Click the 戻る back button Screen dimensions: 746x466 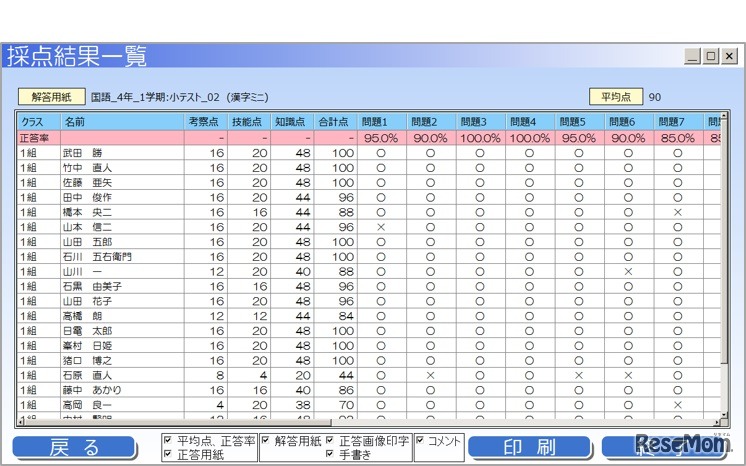click(74, 447)
